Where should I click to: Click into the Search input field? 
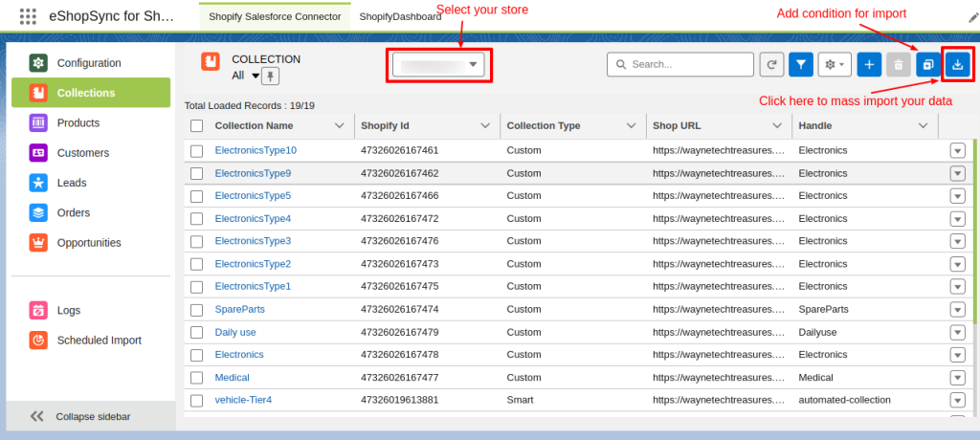click(680, 64)
